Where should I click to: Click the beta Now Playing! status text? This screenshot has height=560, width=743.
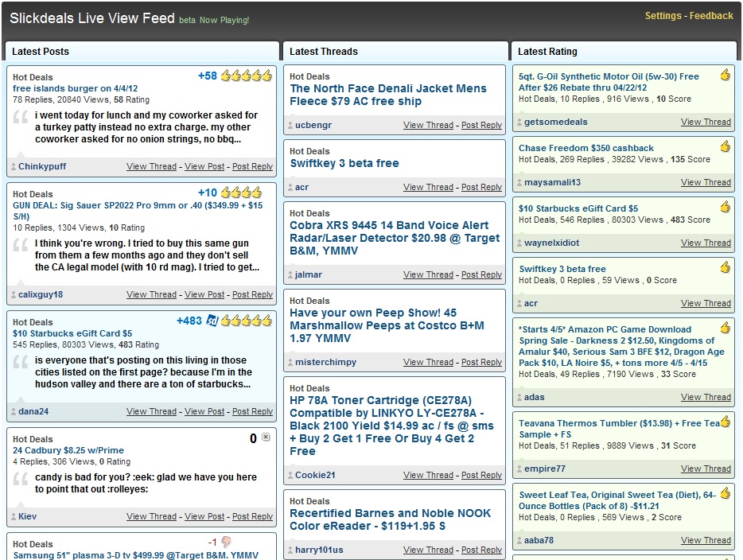[214, 20]
